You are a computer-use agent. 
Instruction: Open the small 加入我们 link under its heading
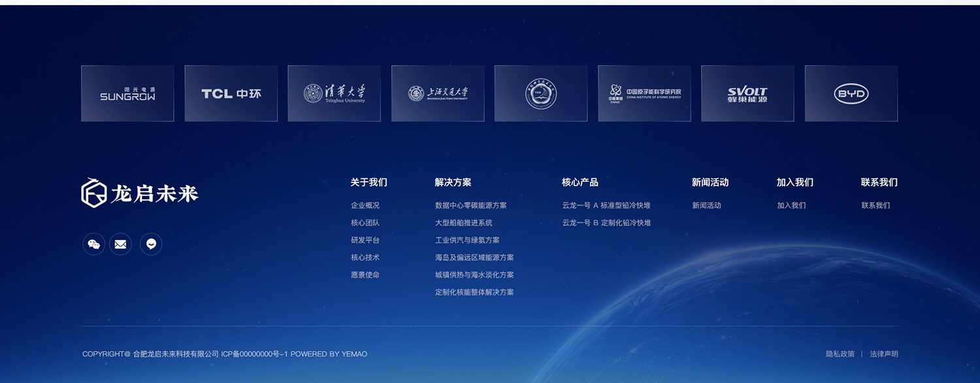pos(791,205)
